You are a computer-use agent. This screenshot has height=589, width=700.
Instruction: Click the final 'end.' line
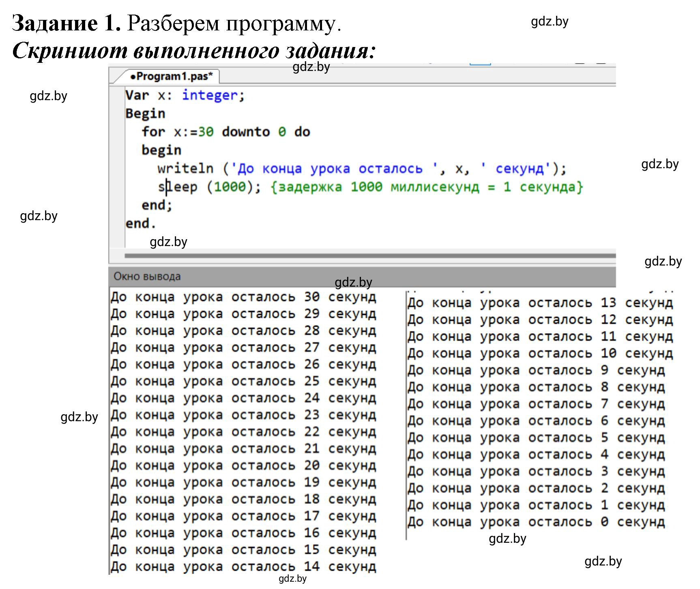pyautogui.click(x=141, y=223)
